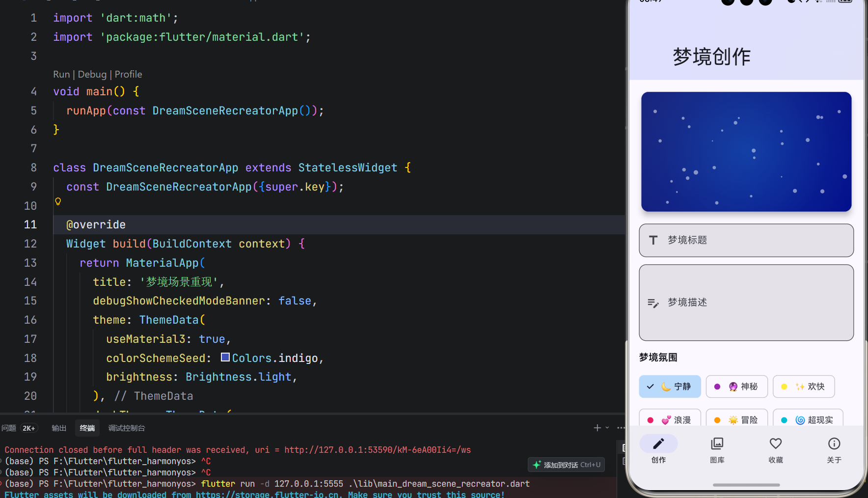Click the ThemeData constructor on line 16

pos(169,320)
